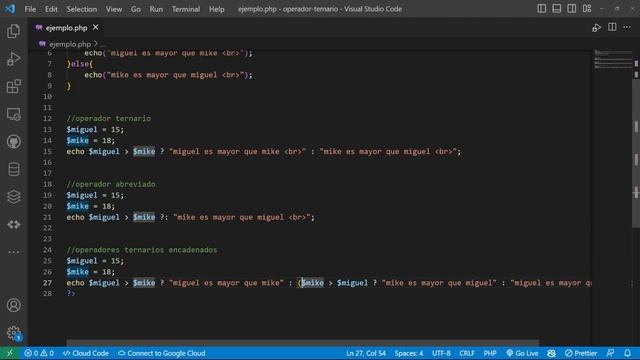Show additional views with the ellipsis
This screenshot has height=360, width=640.
click(13, 252)
